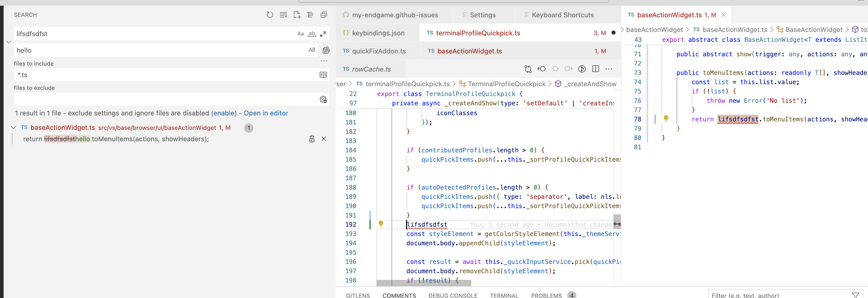The width and height of the screenshot is (868, 298).
Task: Click the 'Open in editor' link
Action: pyautogui.click(x=266, y=113)
